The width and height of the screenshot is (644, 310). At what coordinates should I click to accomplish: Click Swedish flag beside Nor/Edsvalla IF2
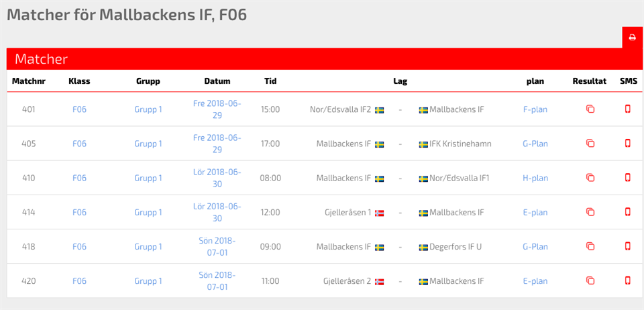(x=379, y=110)
